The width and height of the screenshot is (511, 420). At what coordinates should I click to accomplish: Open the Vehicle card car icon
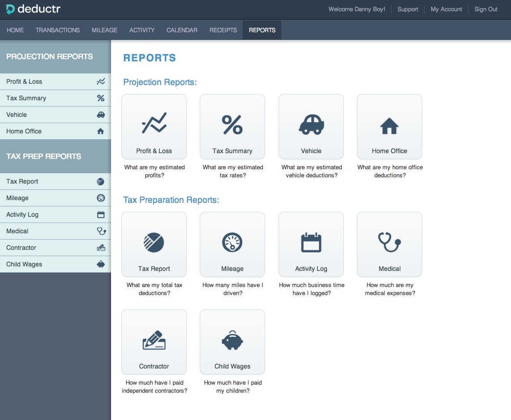(311, 124)
